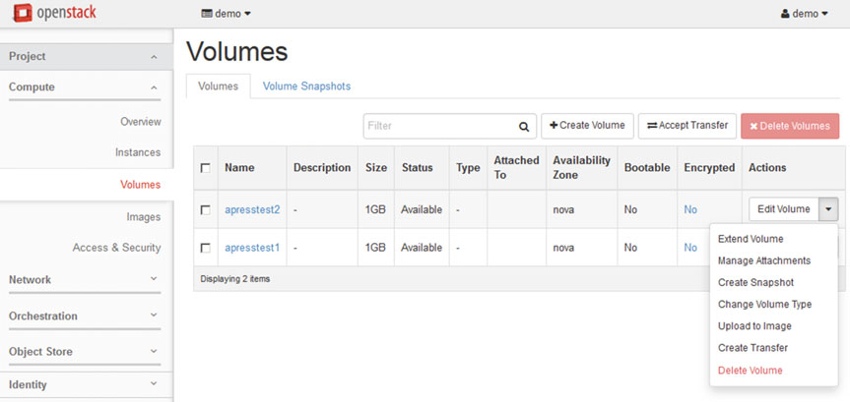Screen dimensions: 850x402
Task: Go to Access & Security in sidebar
Action: pyautogui.click(x=117, y=248)
